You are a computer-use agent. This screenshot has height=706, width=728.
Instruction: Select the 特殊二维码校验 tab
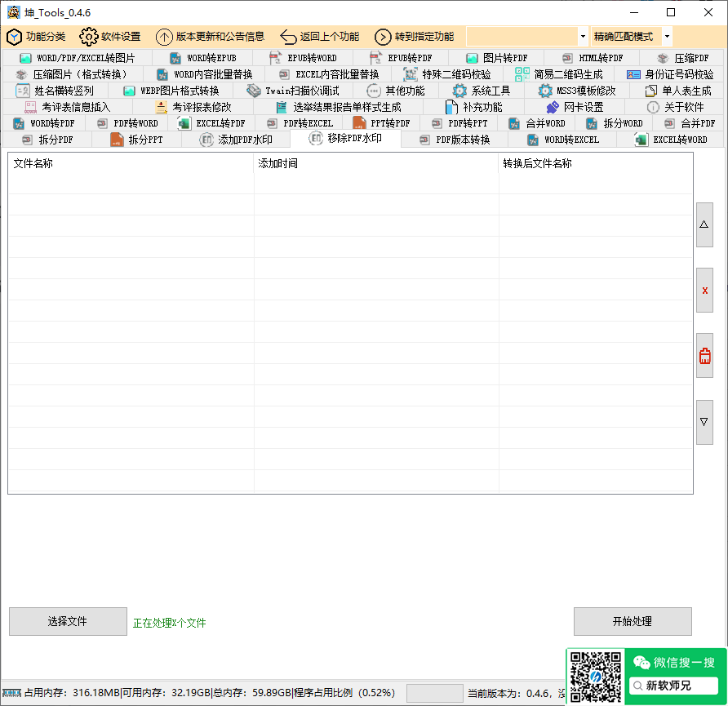(447, 74)
